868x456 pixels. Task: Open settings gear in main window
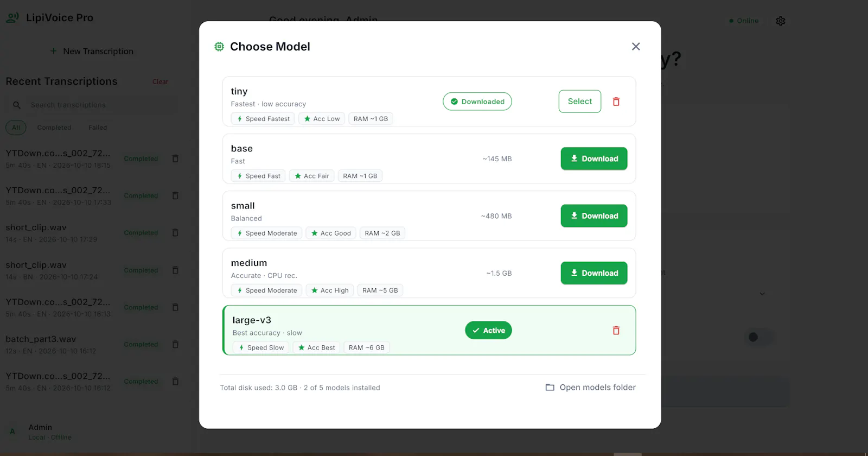[781, 21]
